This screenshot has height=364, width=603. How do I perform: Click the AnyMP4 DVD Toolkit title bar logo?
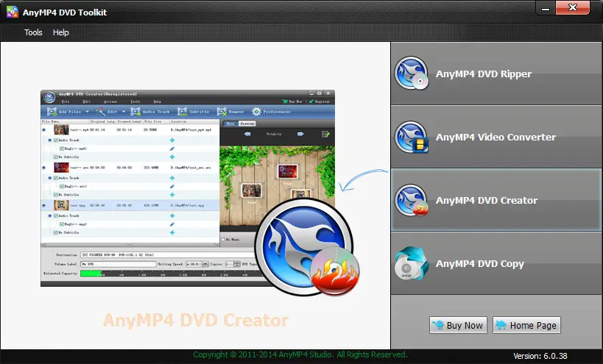coord(13,12)
